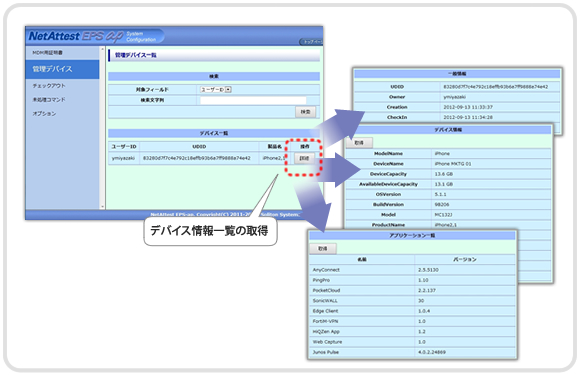Select the SonicWALL application row
The width and height of the screenshot is (580, 375).
point(412,301)
